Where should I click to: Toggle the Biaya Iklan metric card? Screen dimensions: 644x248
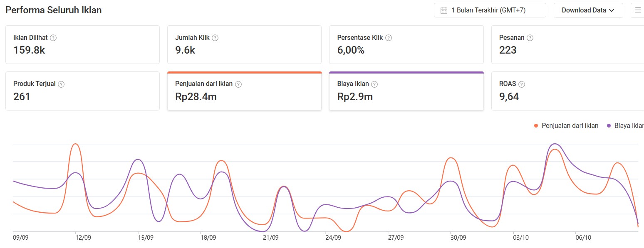tap(406, 91)
